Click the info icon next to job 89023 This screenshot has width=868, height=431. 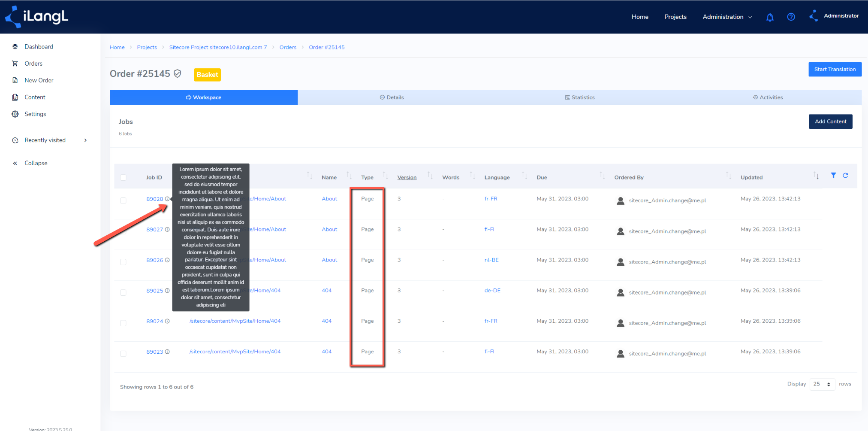pyautogui.click(x=167, y=352)
